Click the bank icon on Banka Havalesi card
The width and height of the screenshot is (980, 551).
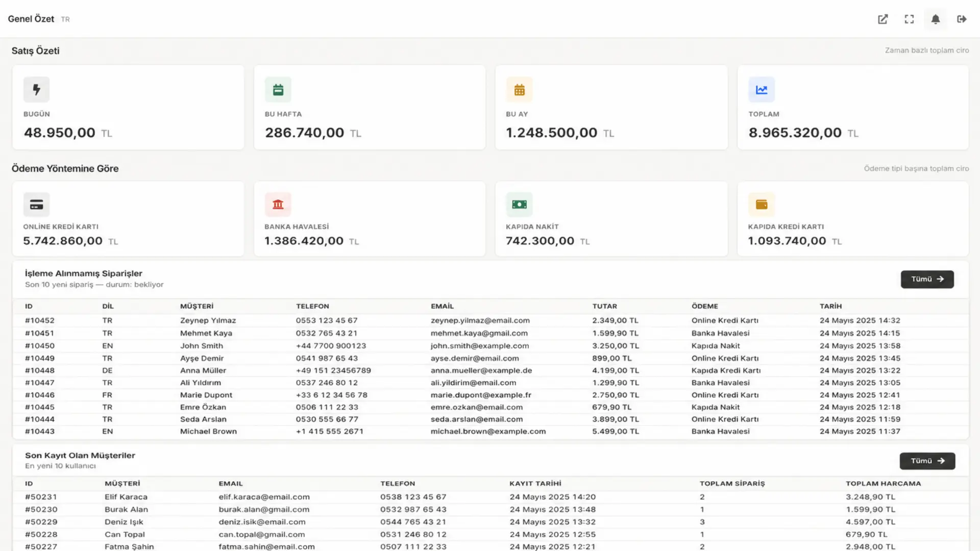click(x=278, y=205)
